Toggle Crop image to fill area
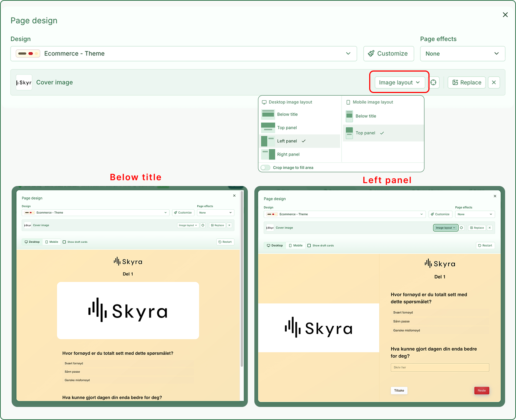This screenshot has height=420, width=516. [266, 167]
